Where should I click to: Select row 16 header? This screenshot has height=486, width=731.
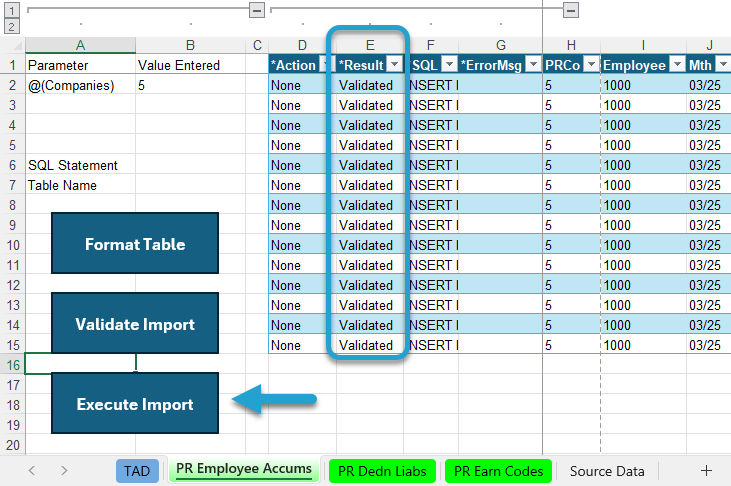click(13, 365)
